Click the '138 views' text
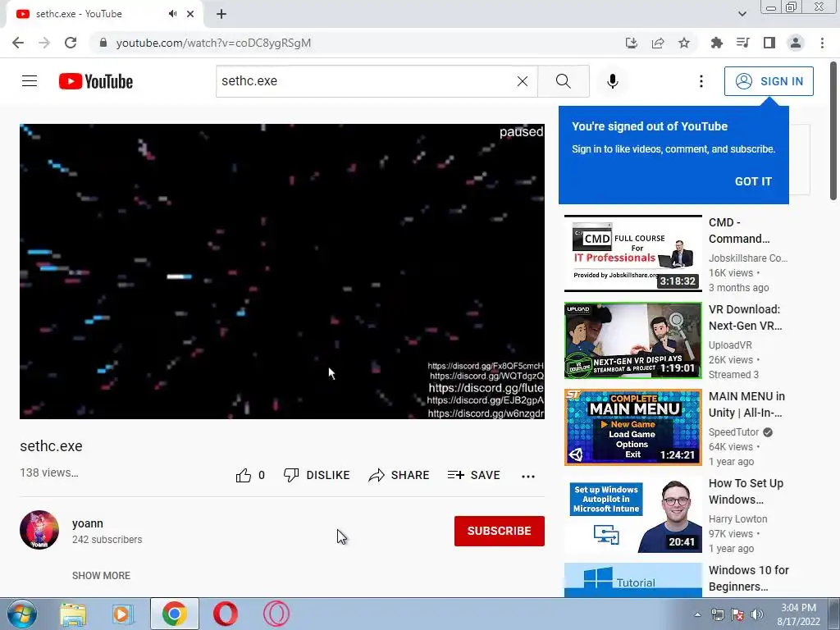840x630 pixels. point(49,472)
